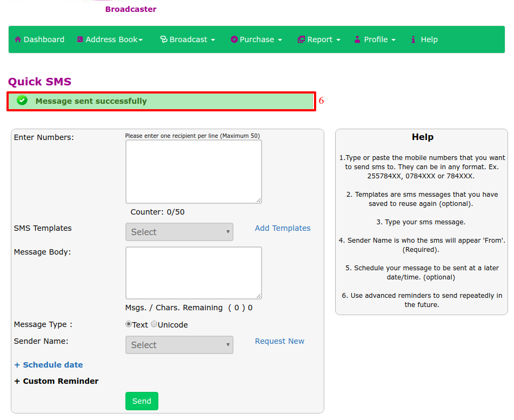Click the Message Type label
This screenshot has height=420, width=514.
pyautogui.click(x=43, y=324)
